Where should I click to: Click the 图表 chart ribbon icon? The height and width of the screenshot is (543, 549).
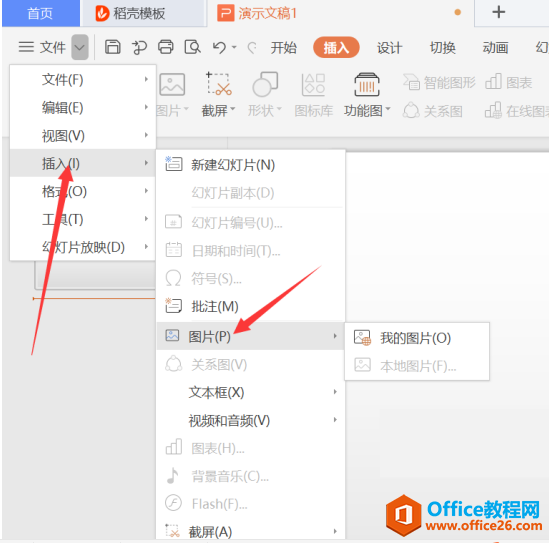coord(493,82)
